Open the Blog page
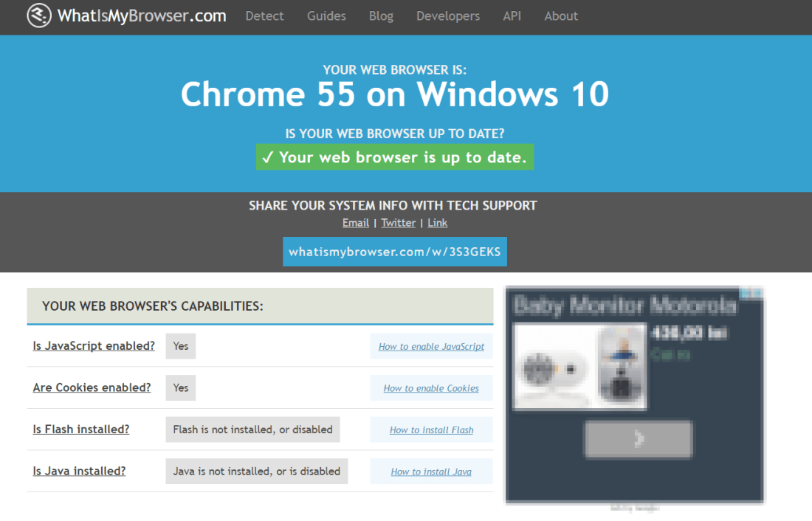 (x=381, y=16)
